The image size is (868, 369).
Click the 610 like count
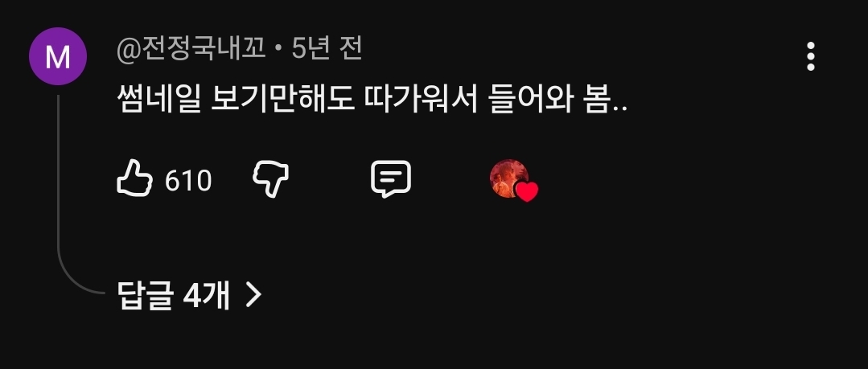tap(188, 181)
